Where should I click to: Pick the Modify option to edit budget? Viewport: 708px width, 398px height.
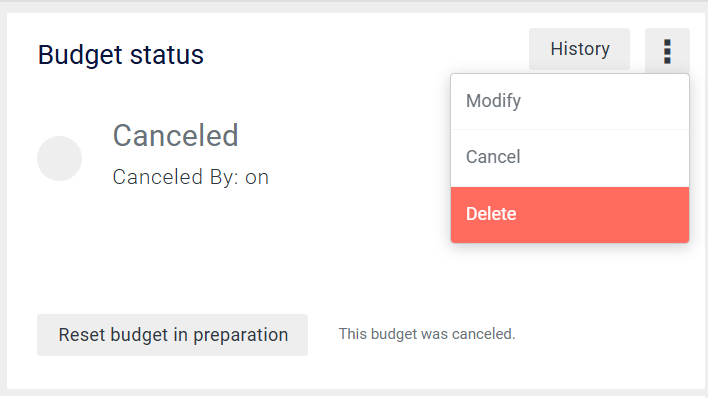[570, 101]
